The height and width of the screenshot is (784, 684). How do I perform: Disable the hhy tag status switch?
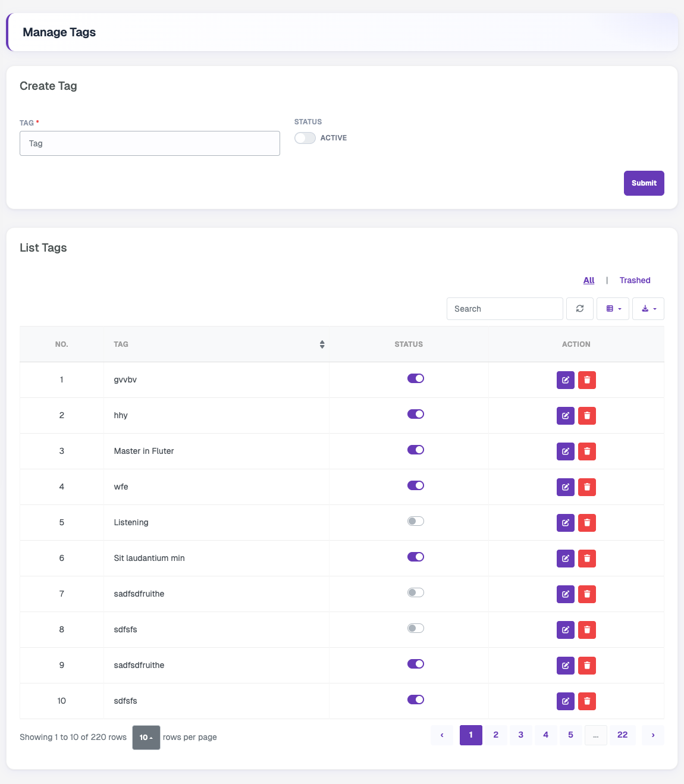click(416, 414)
